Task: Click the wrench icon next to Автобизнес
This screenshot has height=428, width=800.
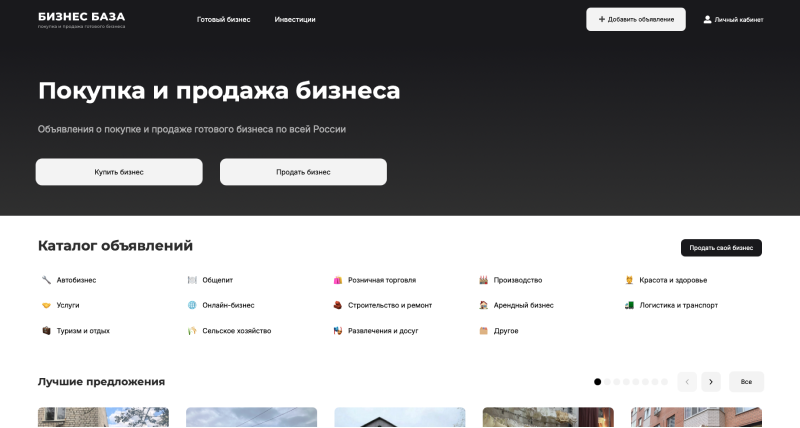Action: [x=46, y=280]
